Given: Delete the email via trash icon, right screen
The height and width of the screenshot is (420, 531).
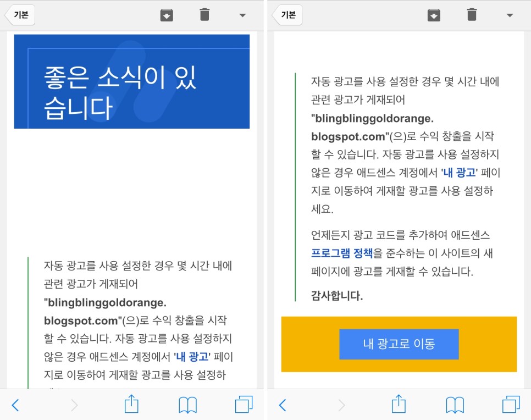Looking at the screenshot, I should pyautogui.click(x=472, y=14).
